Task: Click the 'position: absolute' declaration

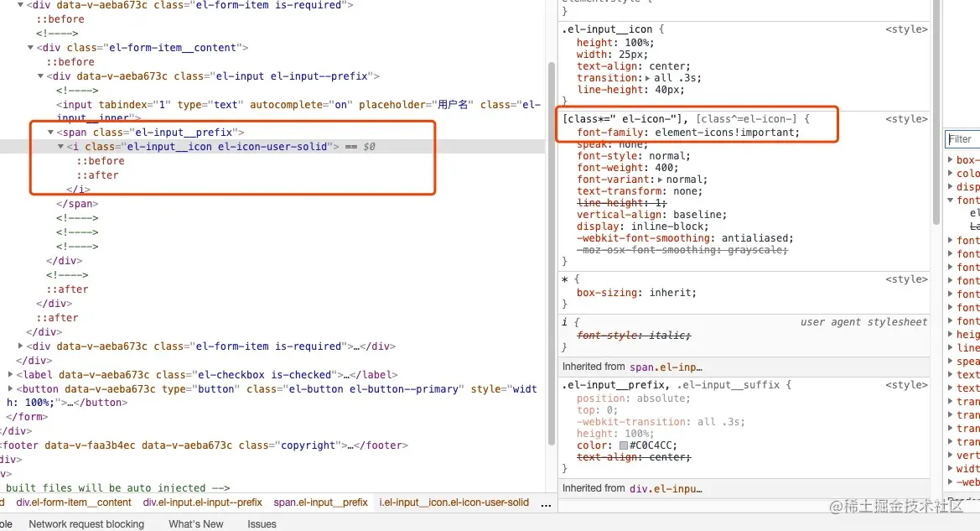Action: pyautogui.click(x=633, y=398)
